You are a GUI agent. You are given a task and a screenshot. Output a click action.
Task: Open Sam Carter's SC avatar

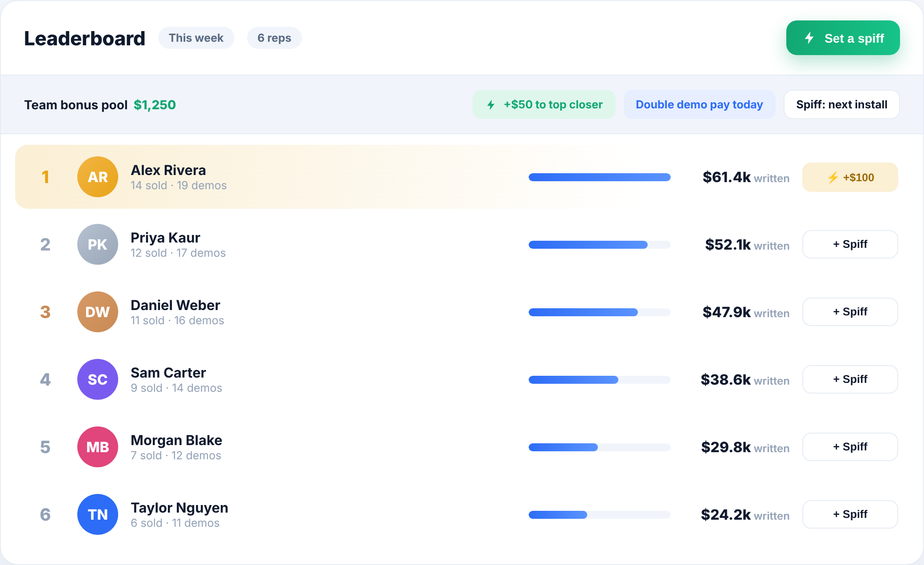click(x=98, y=379)
